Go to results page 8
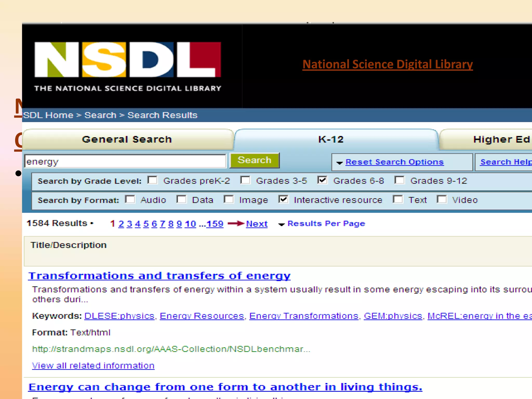This screenshot has height=399, width=532. coord(171,224)
